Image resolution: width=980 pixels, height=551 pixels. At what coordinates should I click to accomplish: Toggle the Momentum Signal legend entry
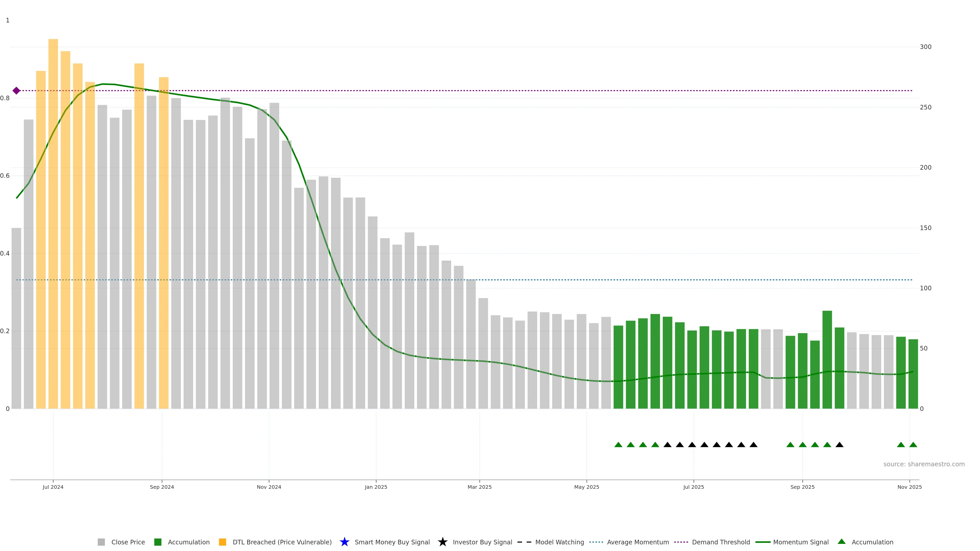(x=800, y=542)
